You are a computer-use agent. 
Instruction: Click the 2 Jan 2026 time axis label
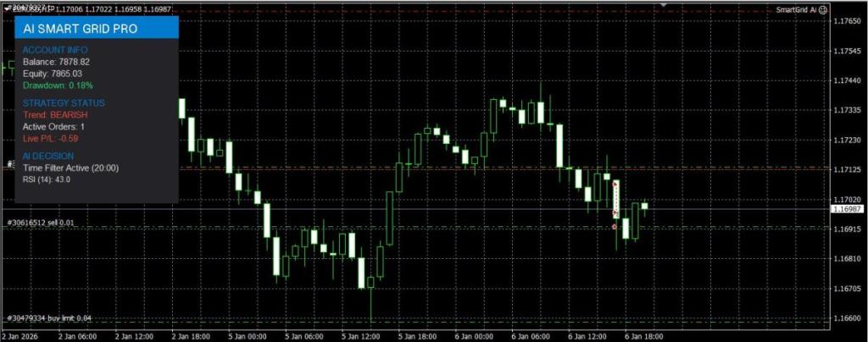coord(19,336)
